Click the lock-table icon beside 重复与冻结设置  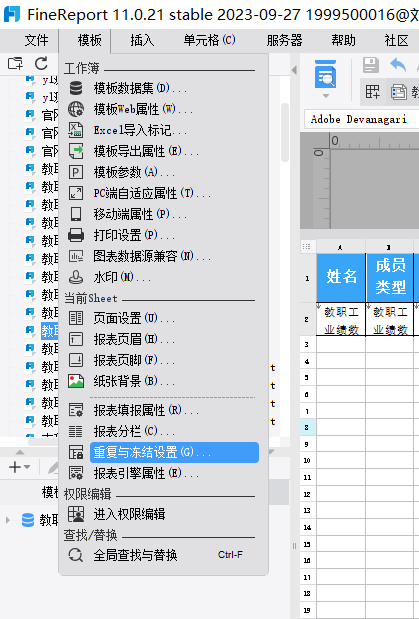pyautogui.click(x=76, y=452)
